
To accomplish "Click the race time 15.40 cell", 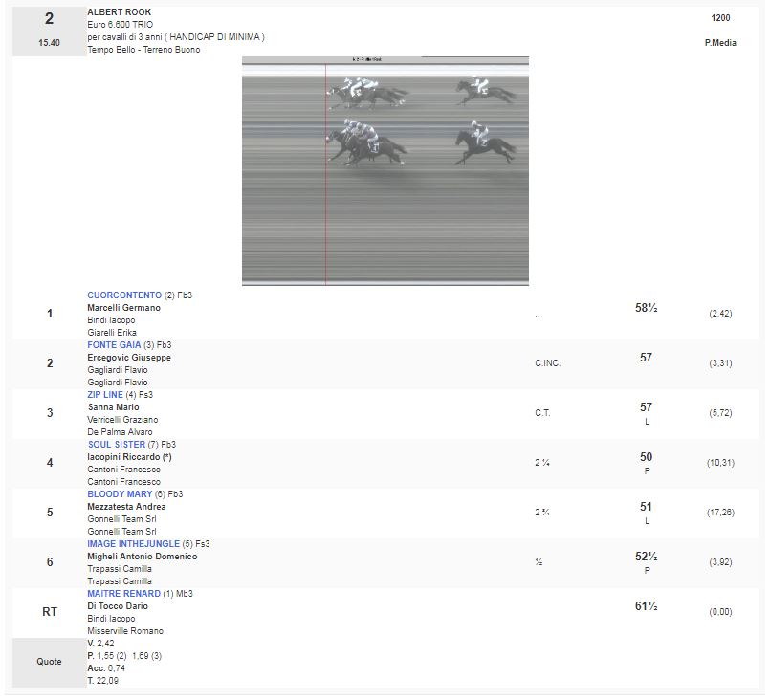I will point(50,43).
